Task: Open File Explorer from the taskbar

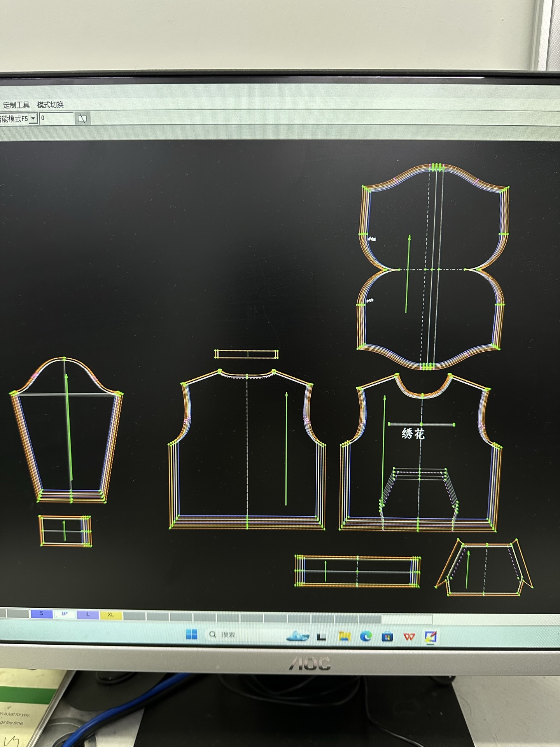Action: click(344, 637)
